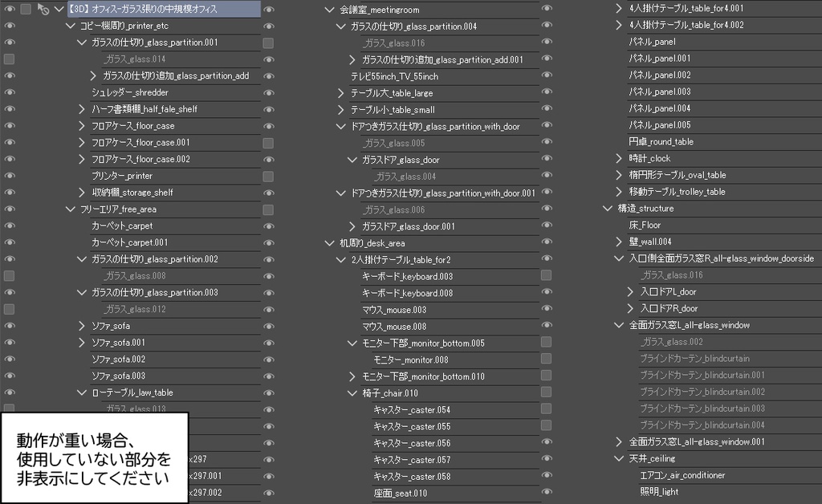
Task: Show hidden ガラス_glass.002 visibility box
Action: [546, 342]
